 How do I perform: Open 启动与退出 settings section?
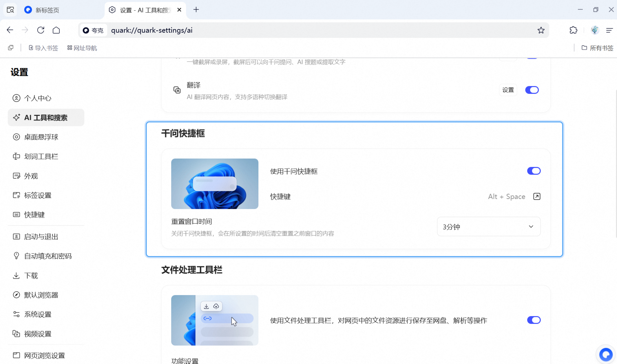click(x=46, y=237)
